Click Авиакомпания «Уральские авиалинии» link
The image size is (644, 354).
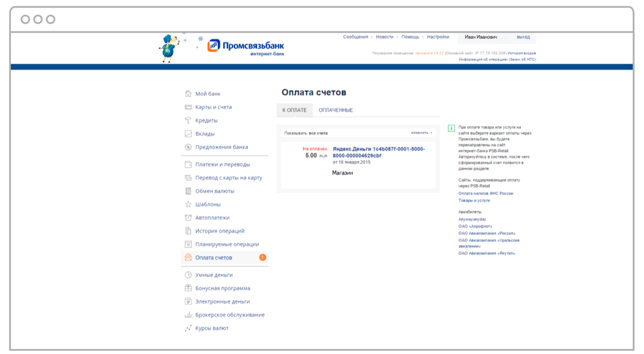pyautogui.click(x=489, y=243)
